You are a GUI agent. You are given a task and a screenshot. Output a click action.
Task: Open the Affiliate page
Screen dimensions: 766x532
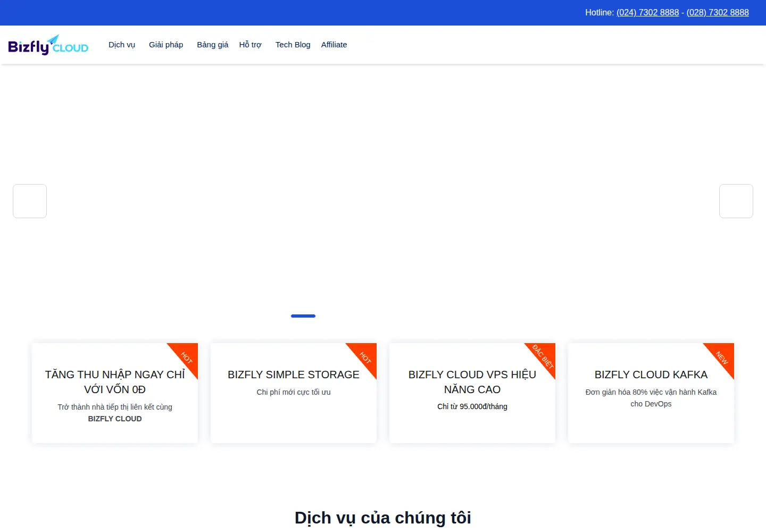point(334,45)
